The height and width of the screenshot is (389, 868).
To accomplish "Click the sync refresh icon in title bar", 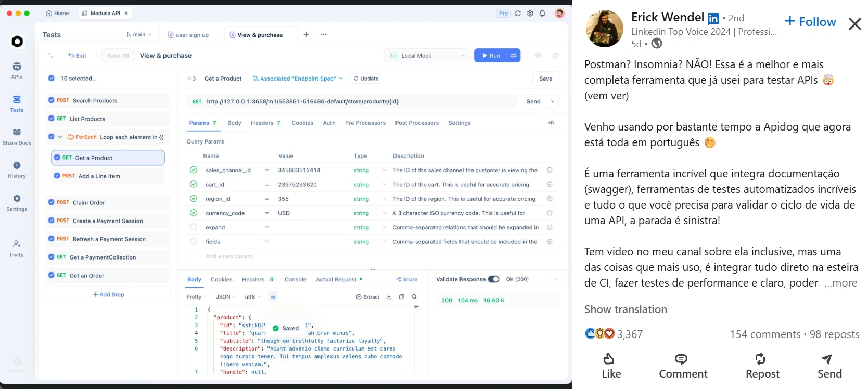I will 518,14.
